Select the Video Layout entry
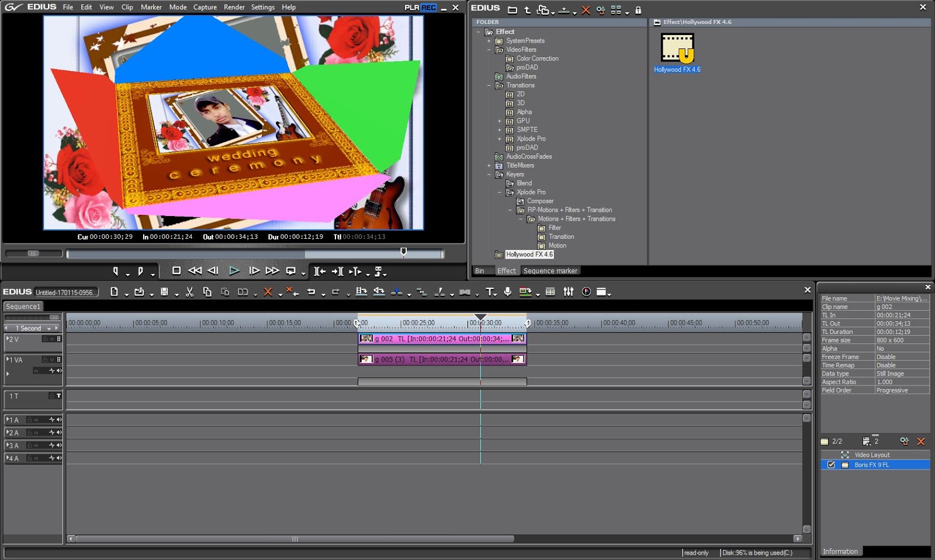The image size is (935, 560). coord(872,455)
